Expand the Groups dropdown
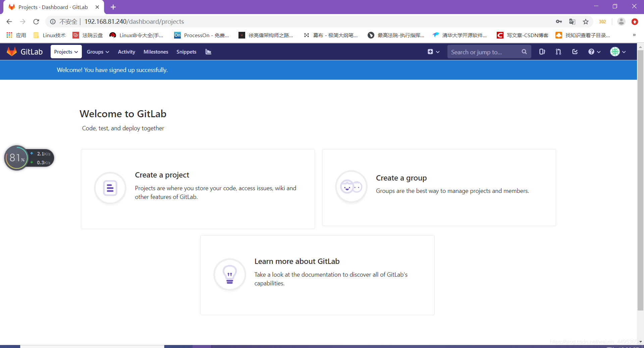 (98, 52)
